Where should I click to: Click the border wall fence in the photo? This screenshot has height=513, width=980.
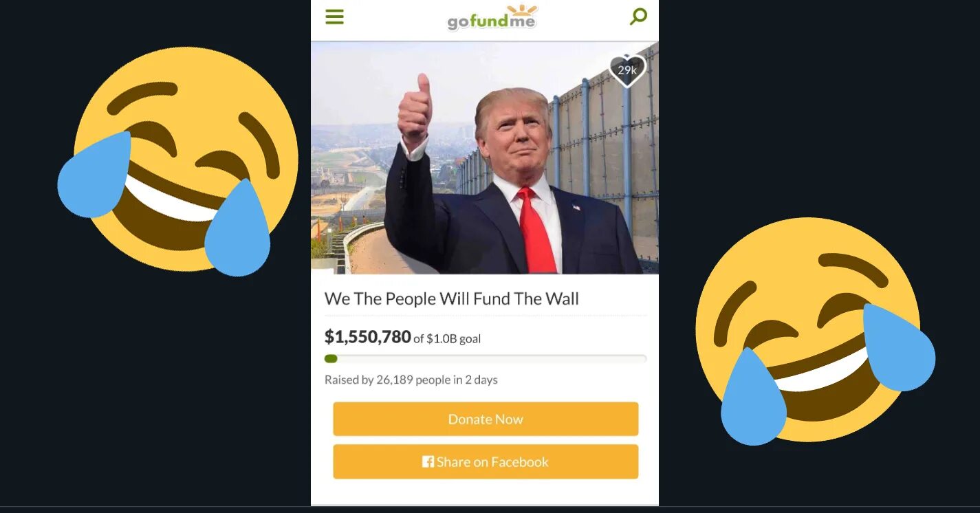tap(605, 151)
